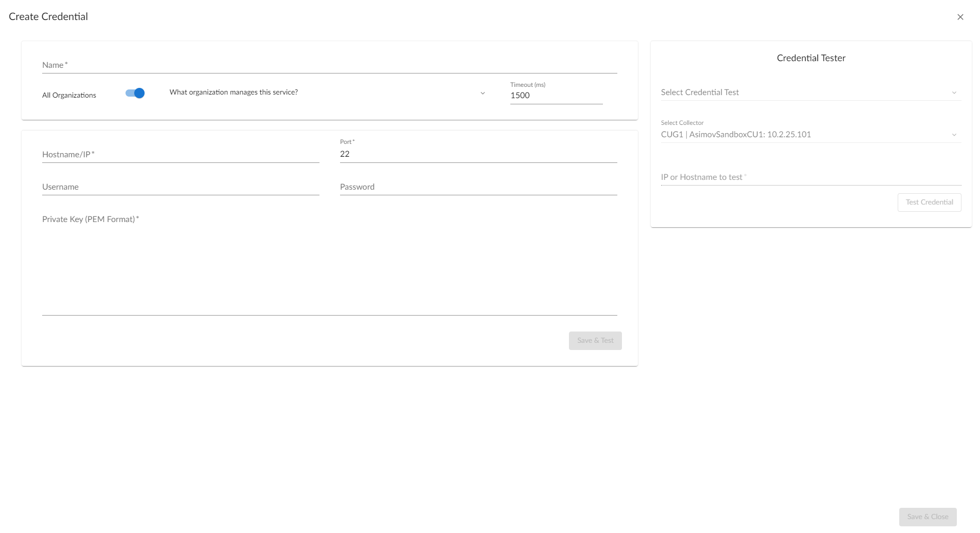Click the Timeout (ms) field

[x=556, y=96]
